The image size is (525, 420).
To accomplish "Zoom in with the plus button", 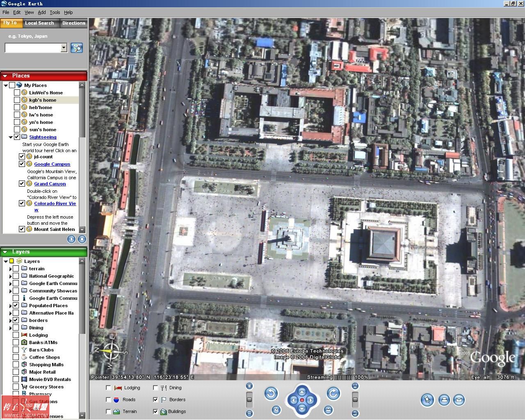I will (x=249, y=386).
